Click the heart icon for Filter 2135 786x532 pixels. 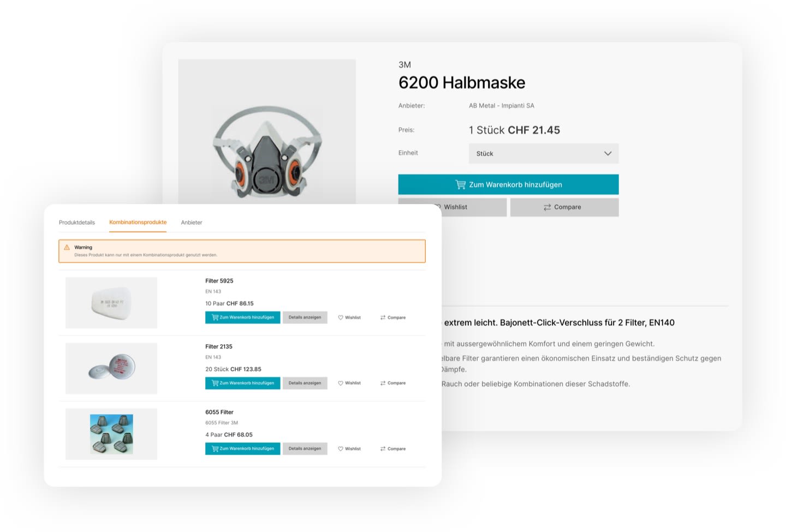coord(341,383)
